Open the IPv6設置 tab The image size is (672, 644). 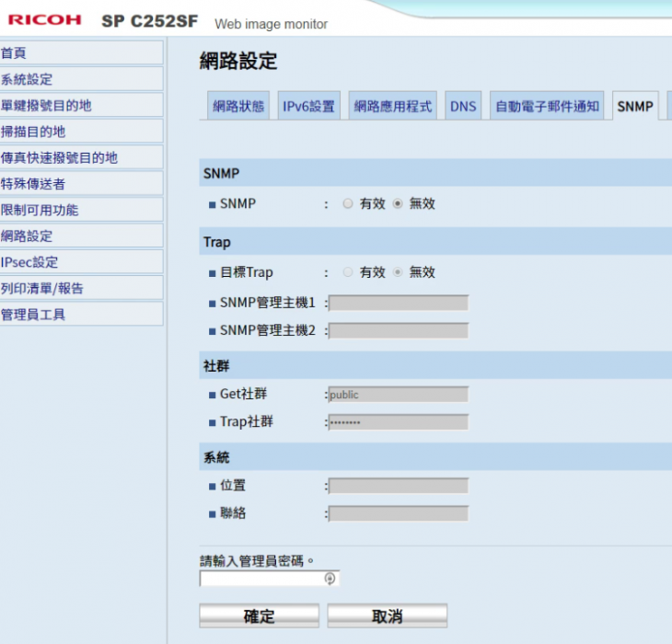coord(308,107)
